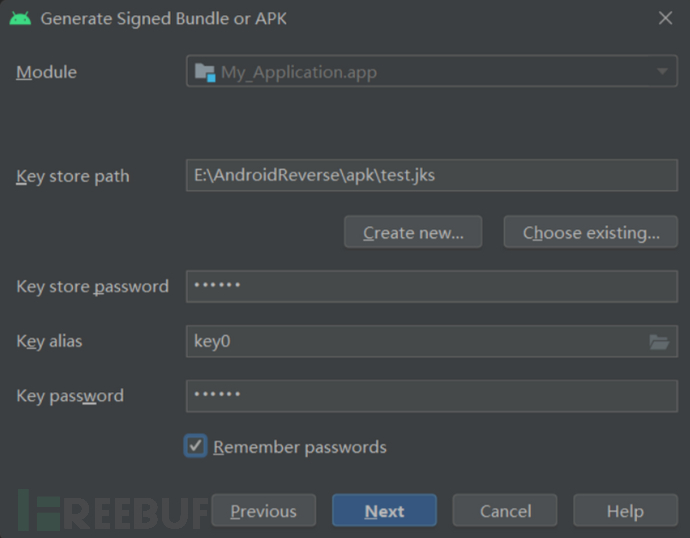Click the Key store path label

click(x=73, y=176)
